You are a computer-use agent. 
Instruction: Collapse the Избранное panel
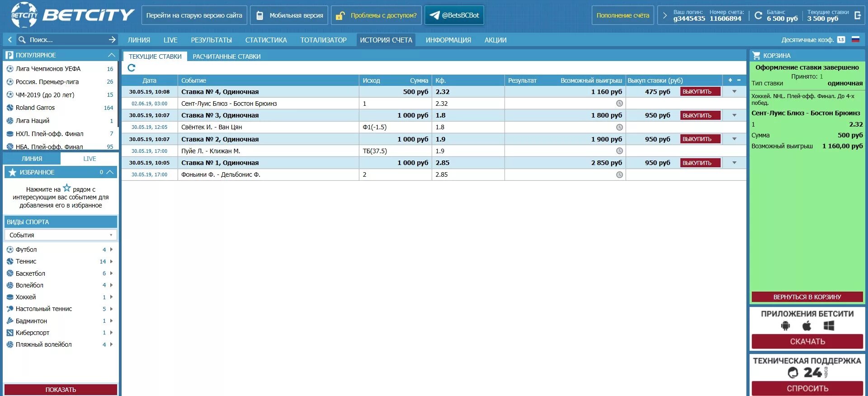tap(110, 172)
